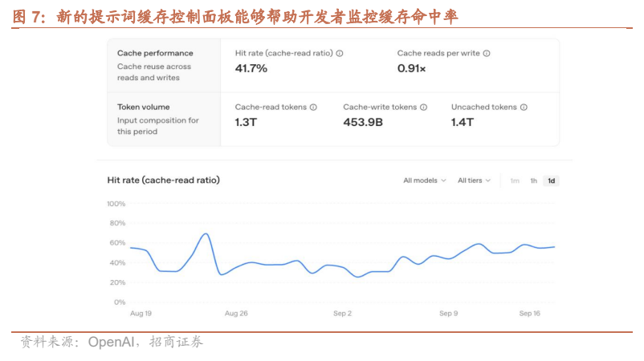Click the 0% y-axis label
The height and width of the screenshot is (361, 644).
[120, 302]
